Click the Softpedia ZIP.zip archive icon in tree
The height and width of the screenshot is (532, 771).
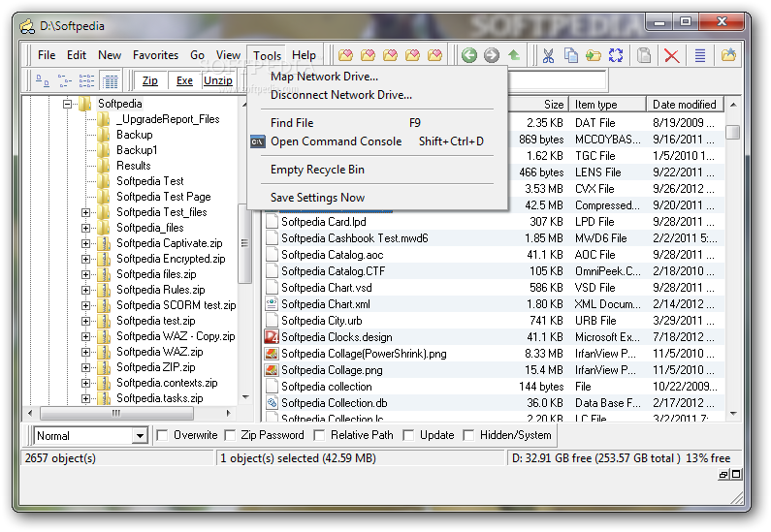coord(103,367)
